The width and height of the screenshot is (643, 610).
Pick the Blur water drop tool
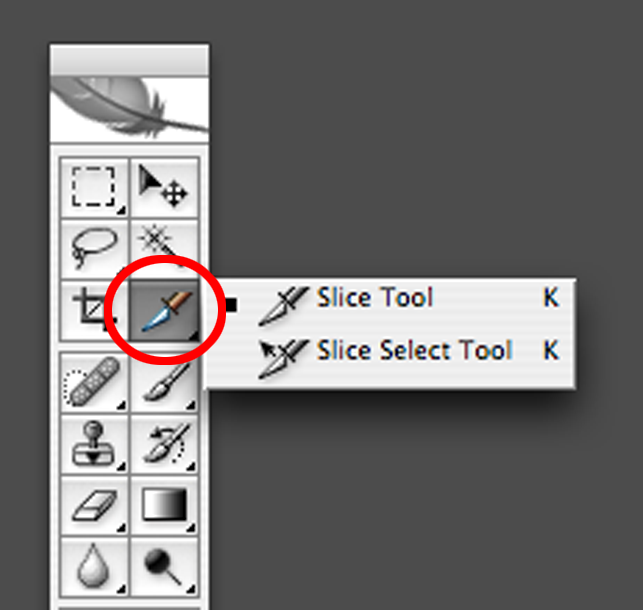click(94, 568)
